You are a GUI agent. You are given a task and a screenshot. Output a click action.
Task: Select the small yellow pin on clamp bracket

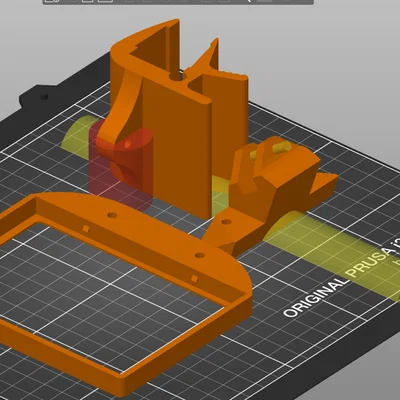(x=282, y=146)
